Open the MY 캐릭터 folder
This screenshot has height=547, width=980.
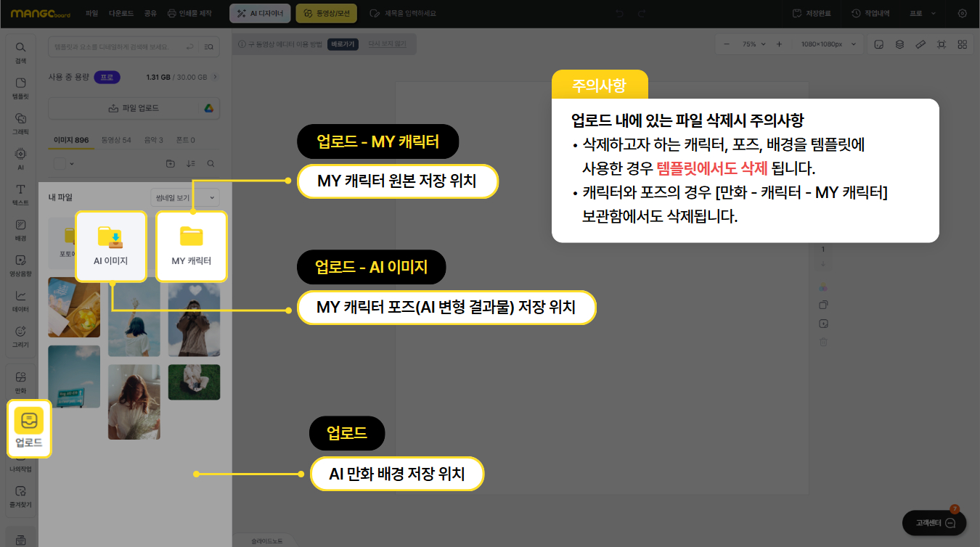pos(192,246)
